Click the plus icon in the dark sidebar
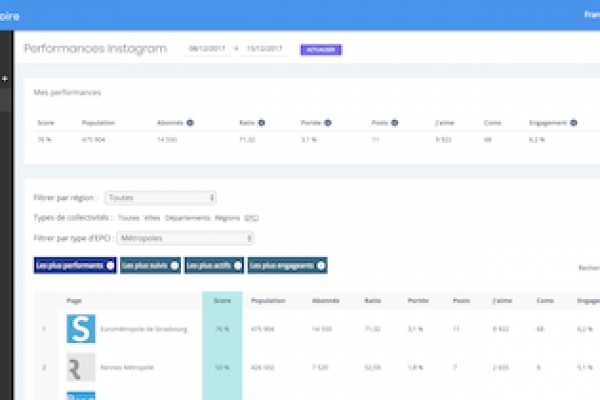Image resolution: width=600 pixels, height=400 pixels. pos(5,79)
